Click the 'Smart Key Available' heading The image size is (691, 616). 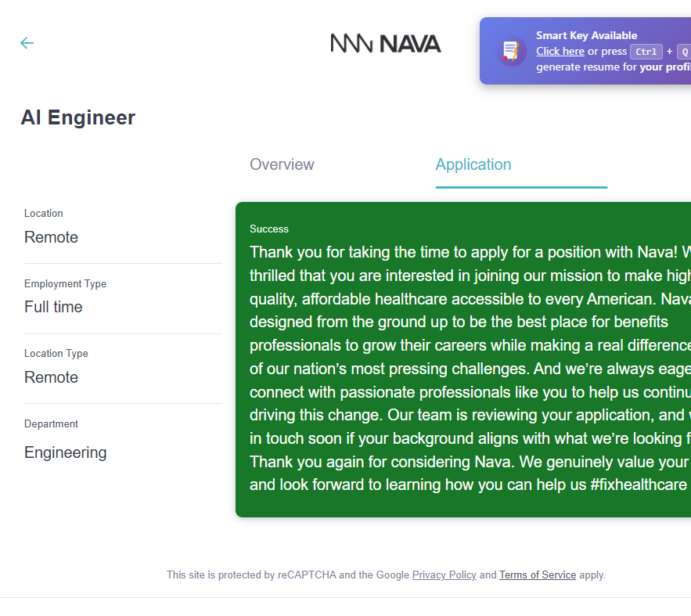[586, 35]
